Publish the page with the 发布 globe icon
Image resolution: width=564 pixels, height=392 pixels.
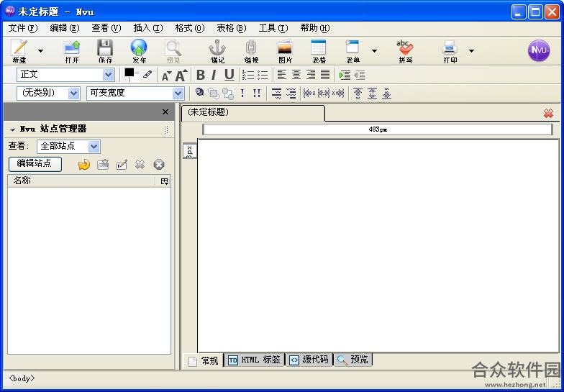click(x=139, y=51)
